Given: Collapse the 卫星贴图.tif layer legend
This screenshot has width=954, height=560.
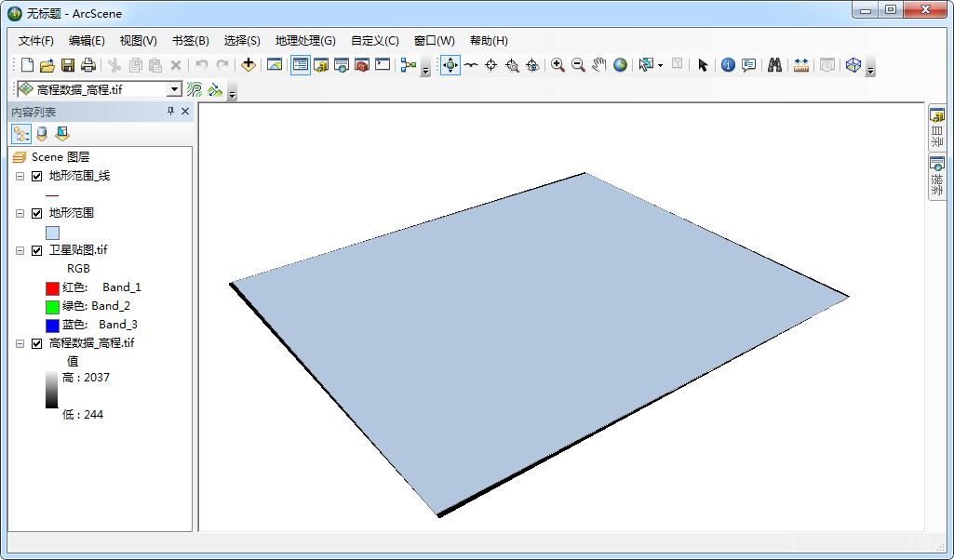Looking at the screenshot, I should pos(20,250).
